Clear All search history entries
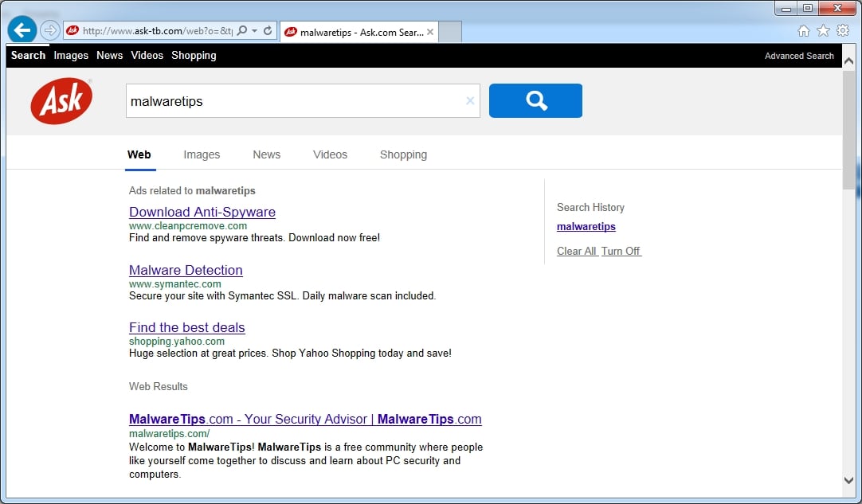The width and height of the screenshot is (862, 504). 576,251
